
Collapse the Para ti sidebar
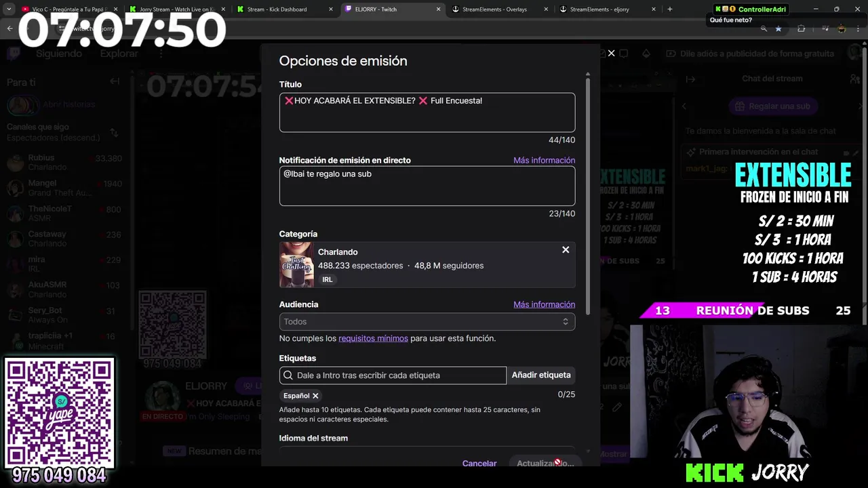115,81
